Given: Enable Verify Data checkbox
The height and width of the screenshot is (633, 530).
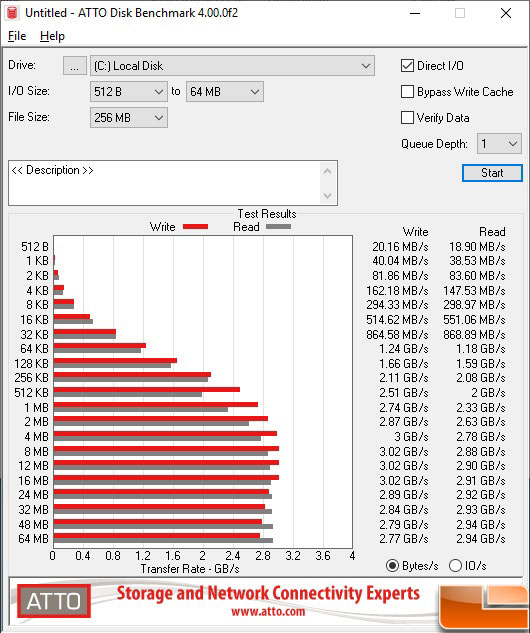Looking at the screenshot, I should (407, 117).
